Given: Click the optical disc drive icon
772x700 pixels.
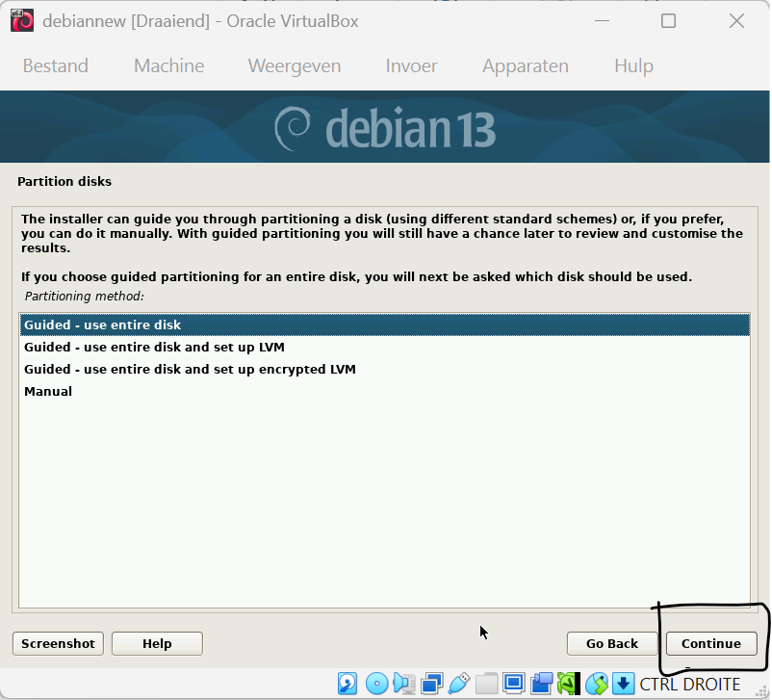Looking at the screenshot, I should coord(377,684).
